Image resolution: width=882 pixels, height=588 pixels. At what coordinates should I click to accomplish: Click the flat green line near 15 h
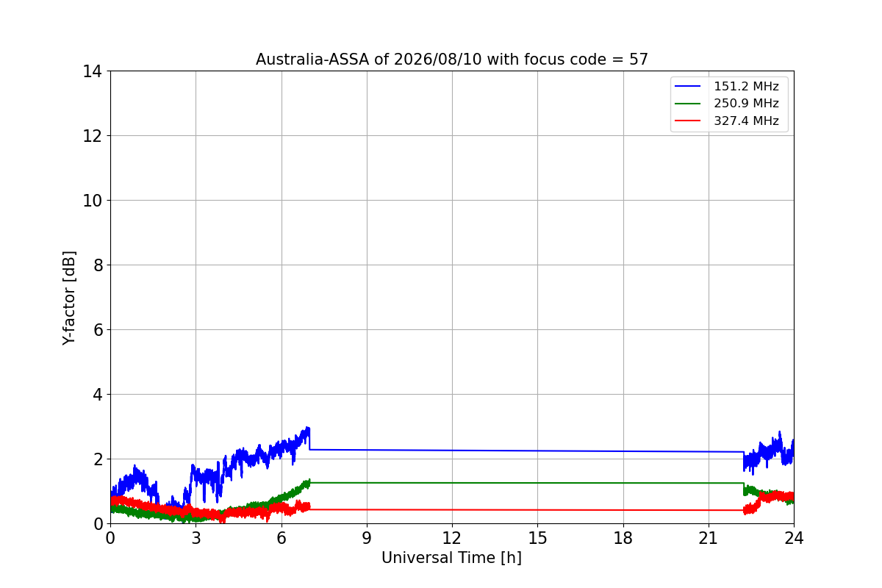coord(537,483)
